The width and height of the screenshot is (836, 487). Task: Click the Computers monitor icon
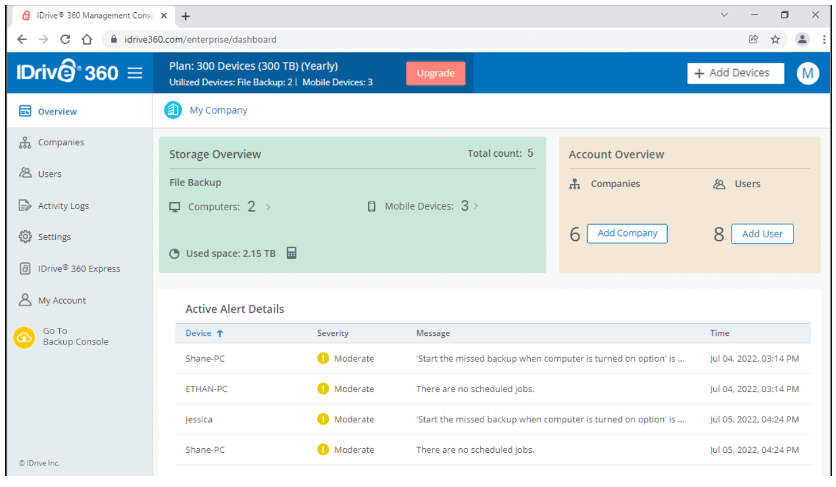[175, 207]
